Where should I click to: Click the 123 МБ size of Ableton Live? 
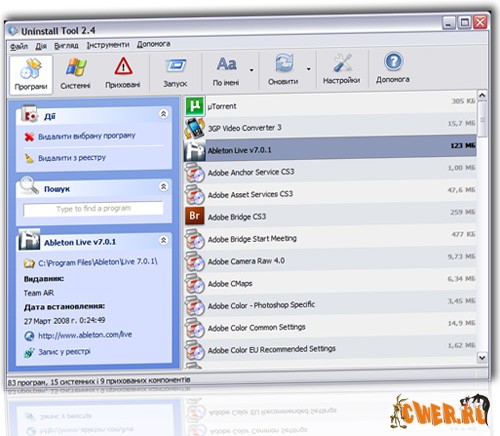[x=463, y=145]
